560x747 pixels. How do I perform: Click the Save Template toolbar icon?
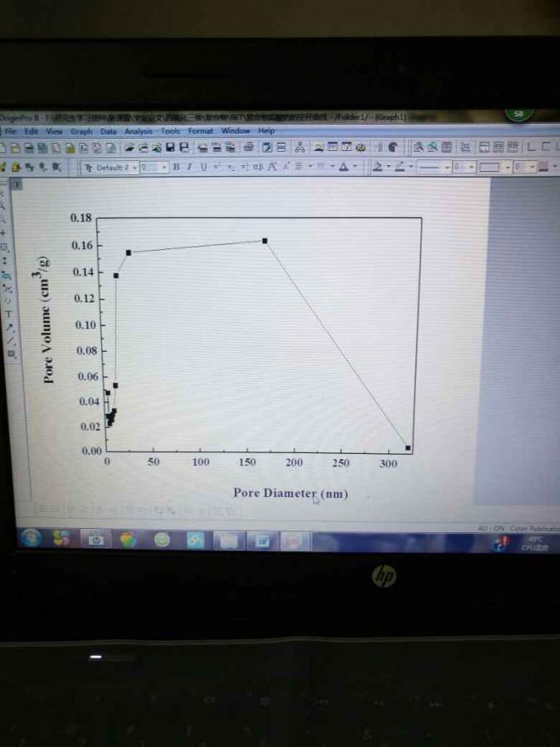184,148
